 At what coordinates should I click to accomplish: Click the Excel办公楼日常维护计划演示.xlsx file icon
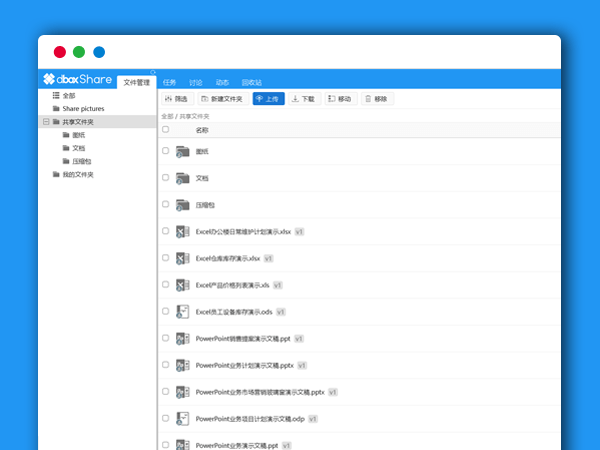[182, 231]
